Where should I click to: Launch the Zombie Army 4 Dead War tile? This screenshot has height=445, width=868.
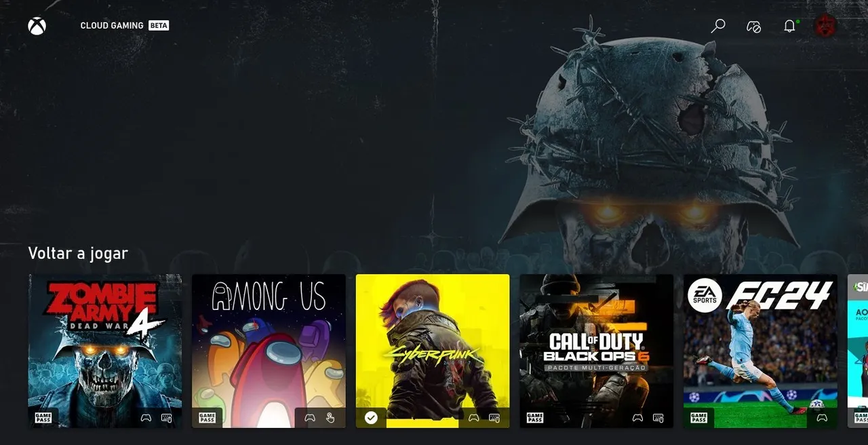tap(105, 351)
